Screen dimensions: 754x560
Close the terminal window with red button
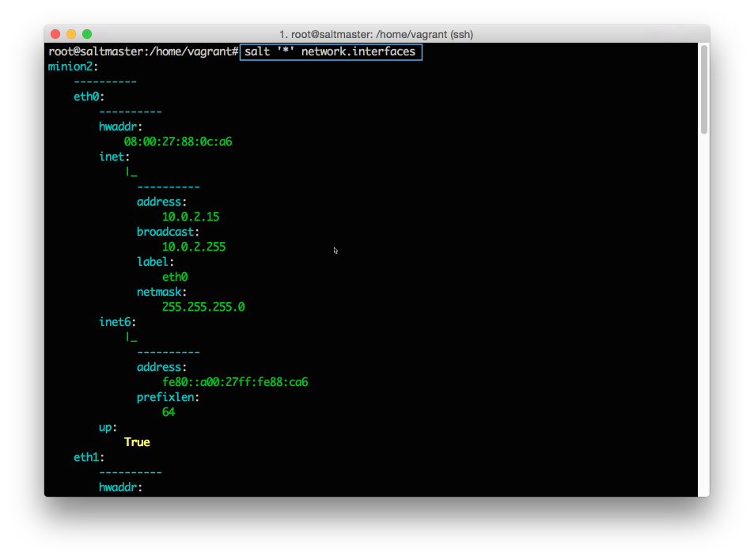[x=55, y=34]
